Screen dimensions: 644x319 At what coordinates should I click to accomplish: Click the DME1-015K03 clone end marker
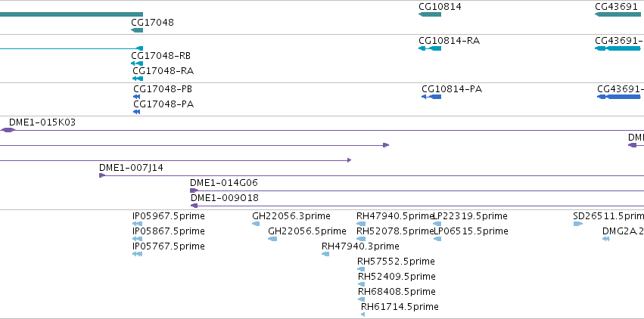(8, 130)
